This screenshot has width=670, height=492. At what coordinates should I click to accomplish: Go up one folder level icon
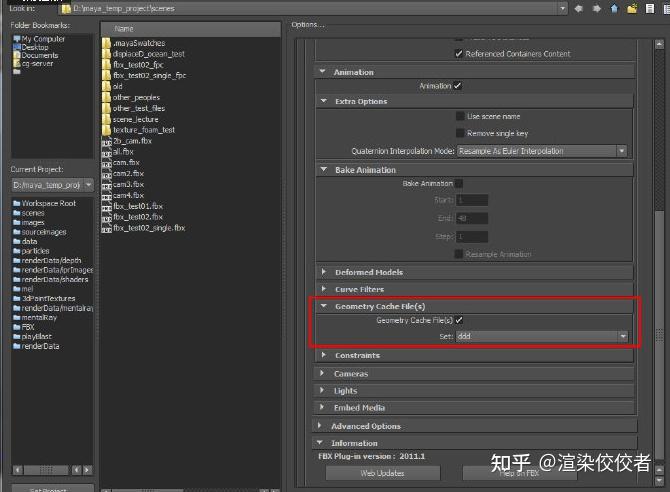click(614, 8)
